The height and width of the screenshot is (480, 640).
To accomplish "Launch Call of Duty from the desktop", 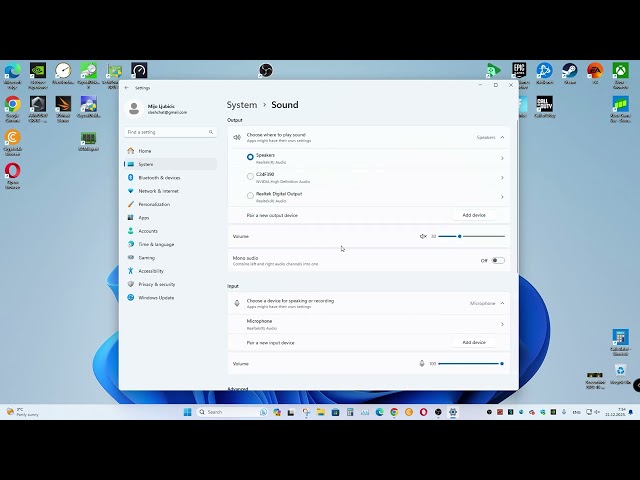I will click(544, 107).
